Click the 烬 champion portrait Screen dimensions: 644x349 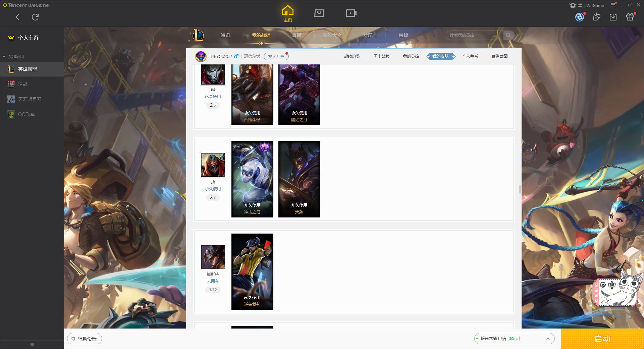213,74
